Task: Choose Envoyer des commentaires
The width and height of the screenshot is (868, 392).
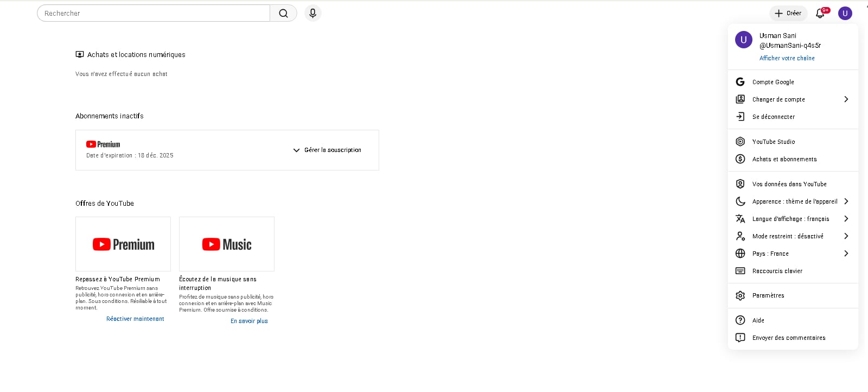Action: pos(793,338)
